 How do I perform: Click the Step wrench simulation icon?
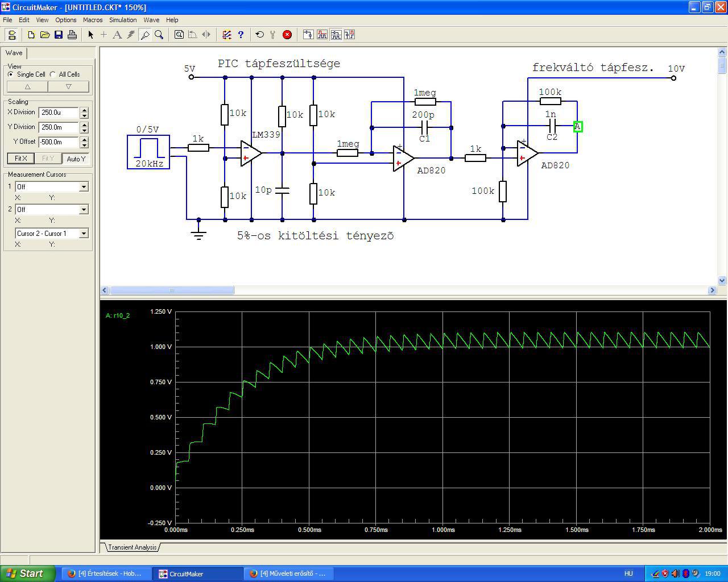pos(273,35)
